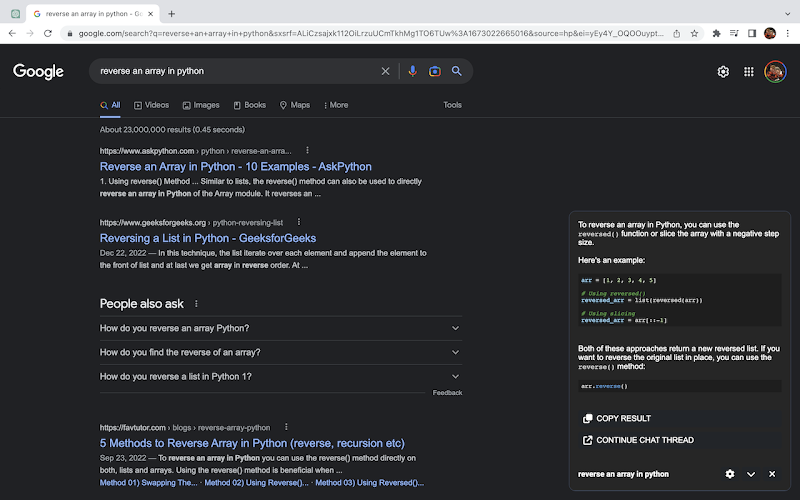The width and height of the screenshot is (800, 500).
Task: Click the magnifier search button
Action: point(457,71)
